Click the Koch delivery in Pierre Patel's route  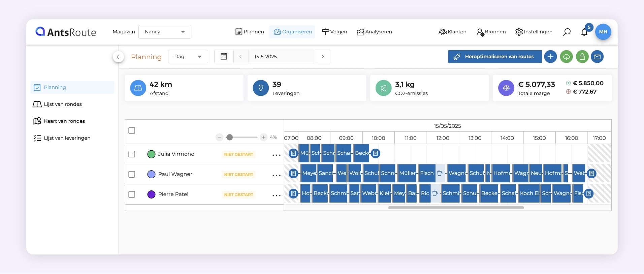pos(529,193)
